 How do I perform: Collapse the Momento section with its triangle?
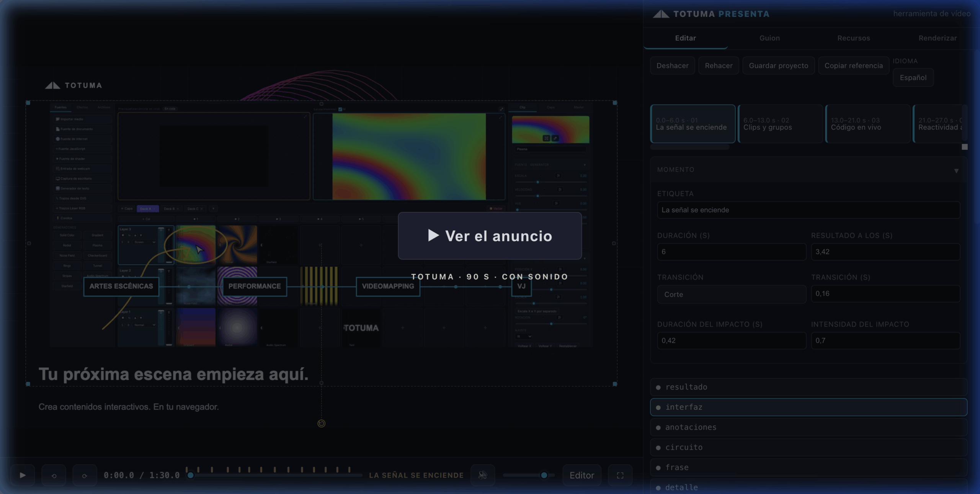tap(956, 171)
